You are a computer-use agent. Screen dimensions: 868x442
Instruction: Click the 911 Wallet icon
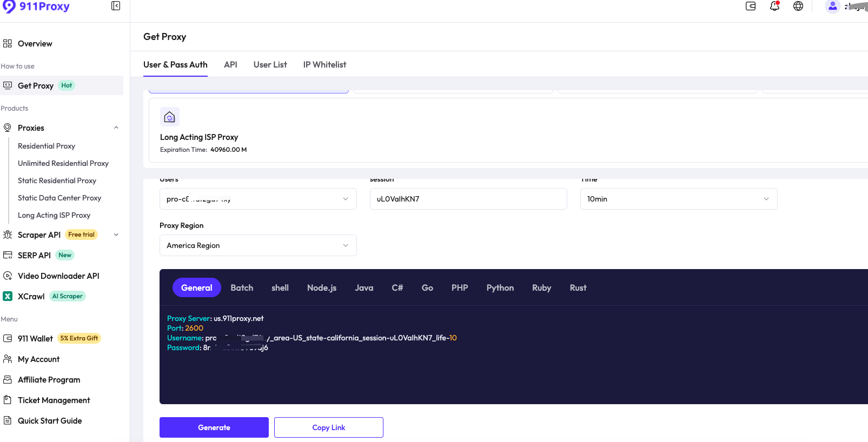click(8, 338)
